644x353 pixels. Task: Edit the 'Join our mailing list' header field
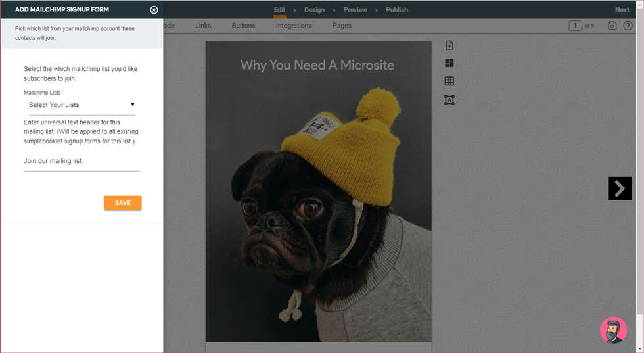tap(81, 161)
